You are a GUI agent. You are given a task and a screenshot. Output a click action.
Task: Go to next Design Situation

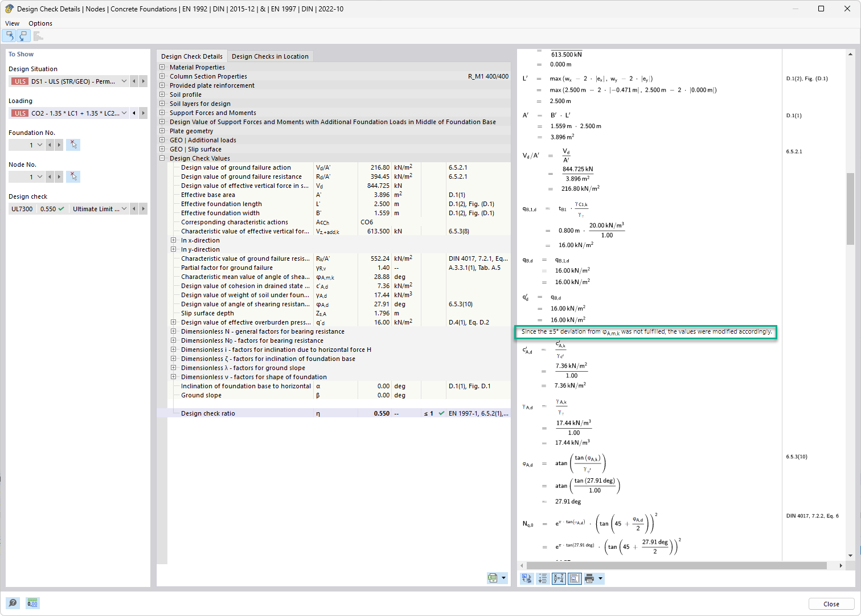[143, 81]
